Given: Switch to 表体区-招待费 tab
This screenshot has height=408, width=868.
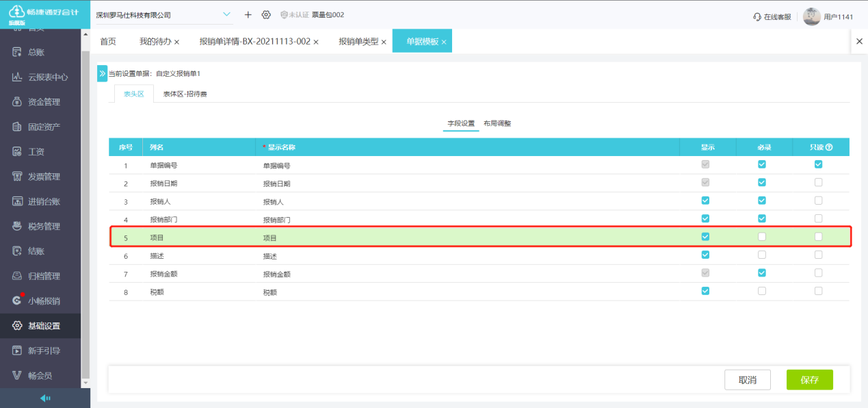Looking at the screenshot, I should (185, 94).
